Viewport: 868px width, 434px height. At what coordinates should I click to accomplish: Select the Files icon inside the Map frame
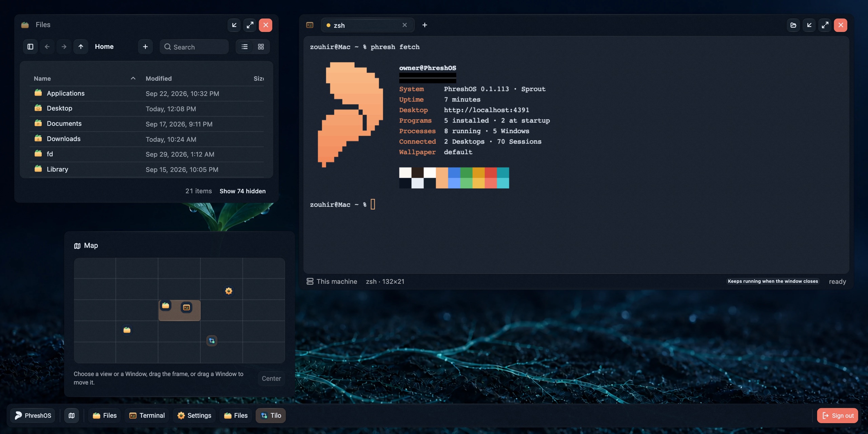(165, 305)
